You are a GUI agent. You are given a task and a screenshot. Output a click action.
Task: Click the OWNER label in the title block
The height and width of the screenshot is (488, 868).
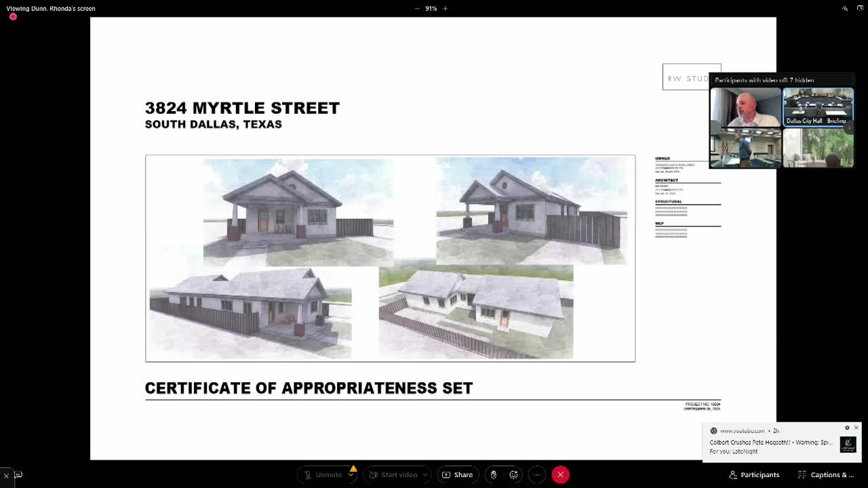tap(663, 159)
